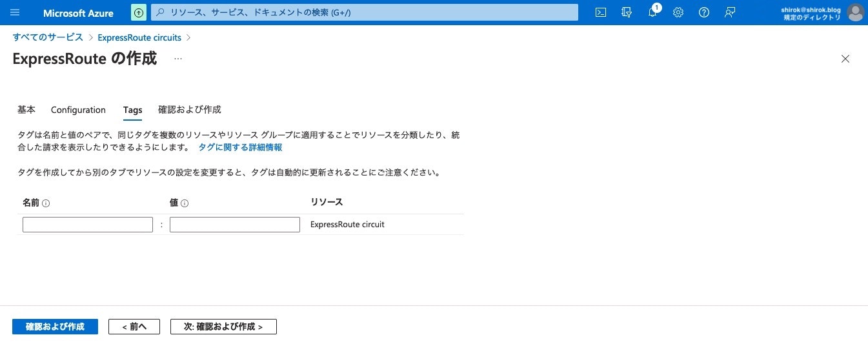Click the tag value input field

point(235,225)
